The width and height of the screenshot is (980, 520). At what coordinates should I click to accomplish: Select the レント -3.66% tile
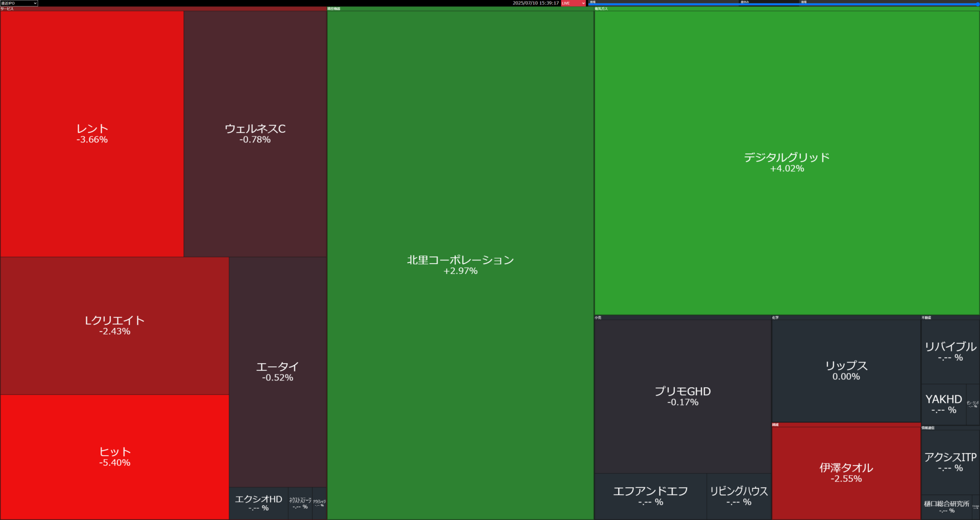(x=92, y=134)
